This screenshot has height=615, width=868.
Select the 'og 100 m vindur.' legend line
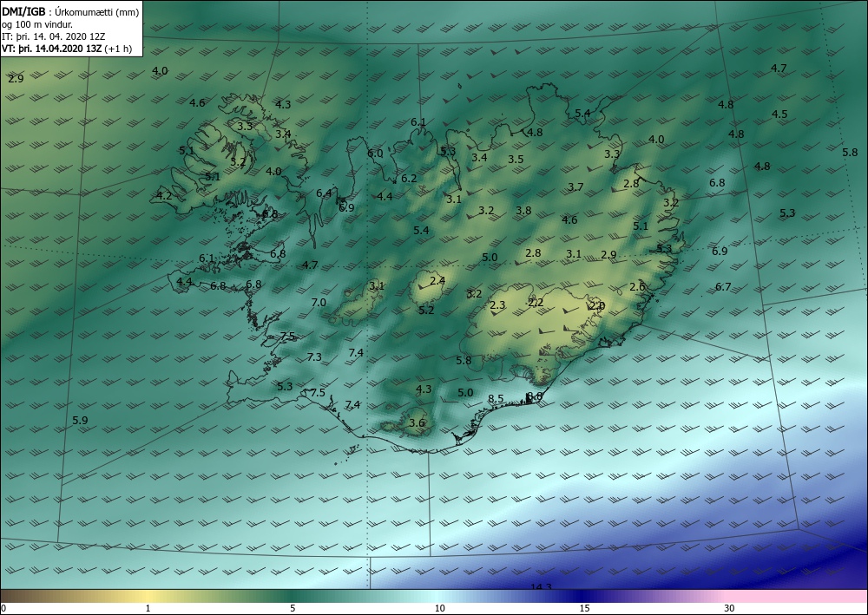coord(37,24)
